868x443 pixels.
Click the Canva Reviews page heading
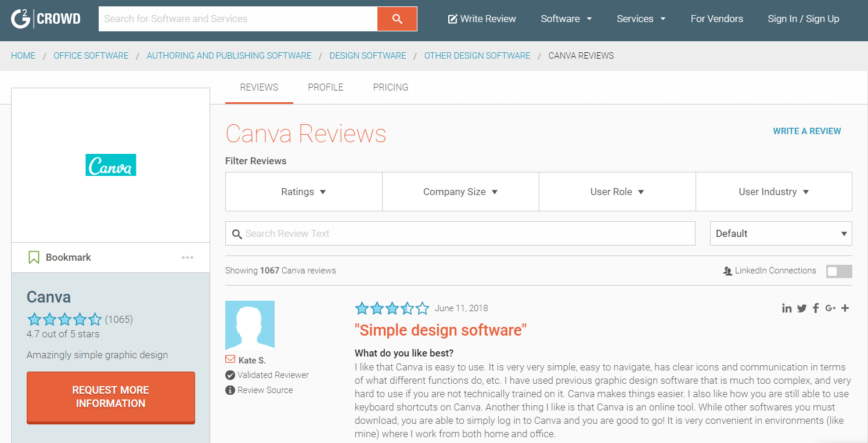point(306,134)
